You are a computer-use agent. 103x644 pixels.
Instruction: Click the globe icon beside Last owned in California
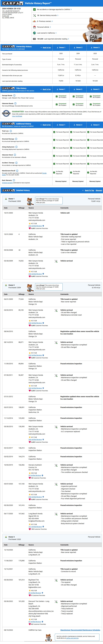[x=34, y=33]
